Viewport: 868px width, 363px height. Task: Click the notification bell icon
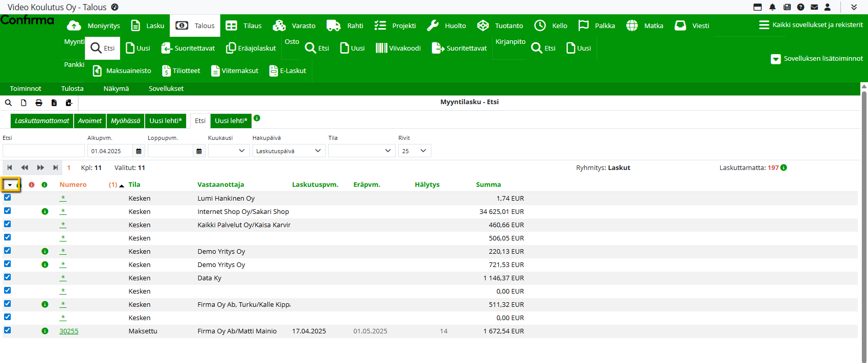(x=772, y=7)
